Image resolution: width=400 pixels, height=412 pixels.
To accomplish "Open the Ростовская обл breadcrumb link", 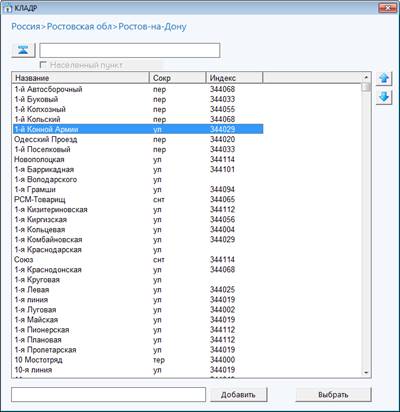I will 79,27.
